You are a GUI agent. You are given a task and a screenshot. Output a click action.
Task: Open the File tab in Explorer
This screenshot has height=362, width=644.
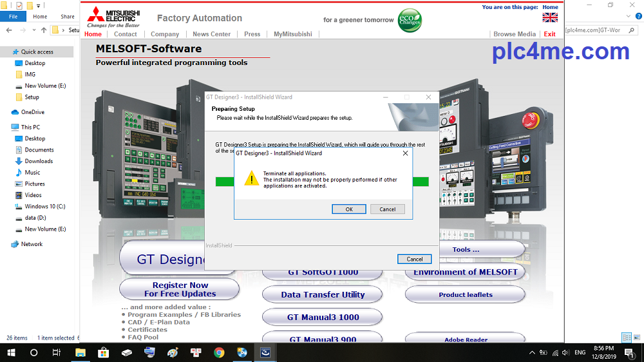(x=13, y=17)
